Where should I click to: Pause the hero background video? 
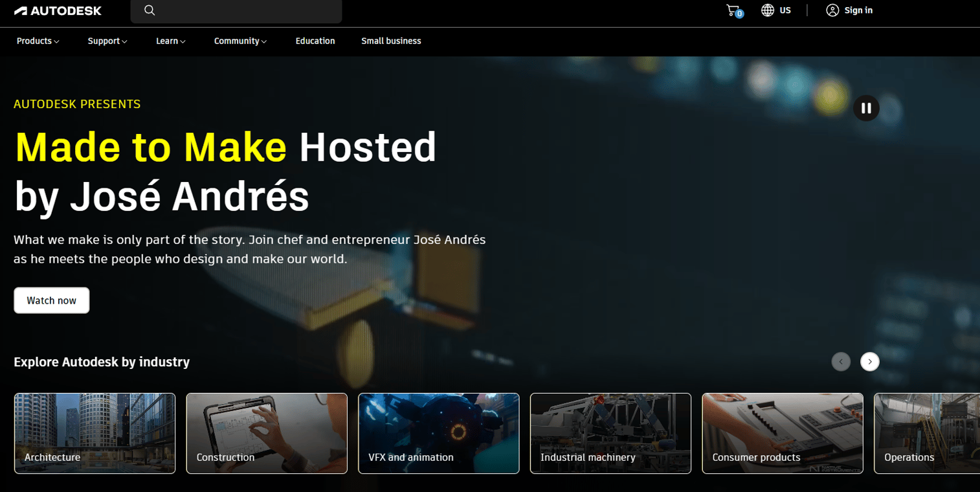pyautogui.click(x=866, y=108)
